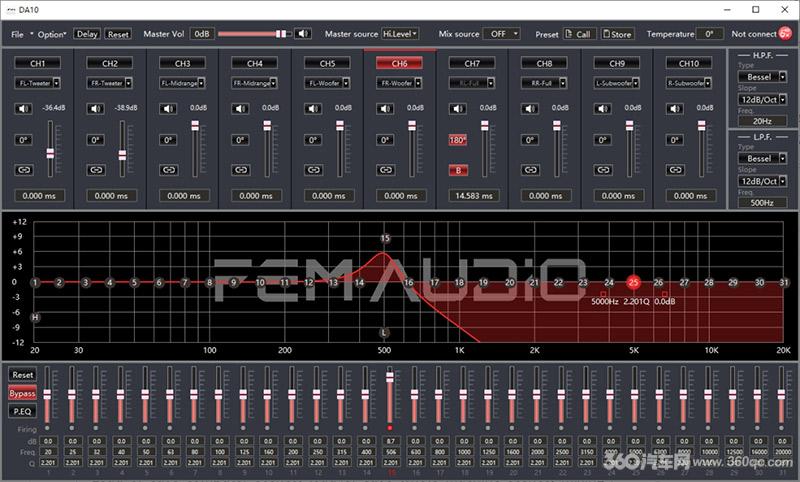This screenshot has width=800, height=482.
Task: Click the EQ section Reset button
Action: (22, 374)
